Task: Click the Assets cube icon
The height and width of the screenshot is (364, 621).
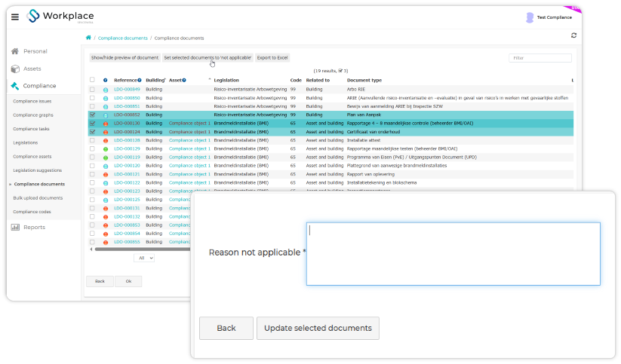Action: click(x=15, y=69)
